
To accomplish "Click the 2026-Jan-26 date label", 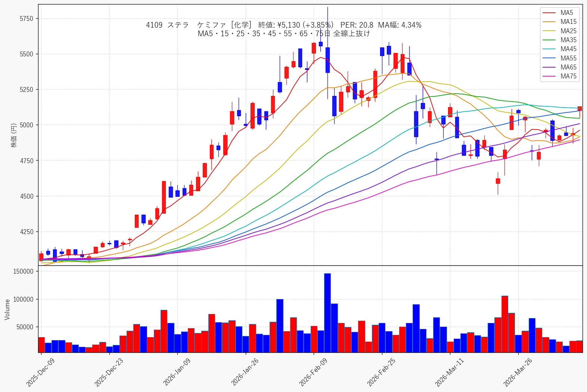I will 245,372.
